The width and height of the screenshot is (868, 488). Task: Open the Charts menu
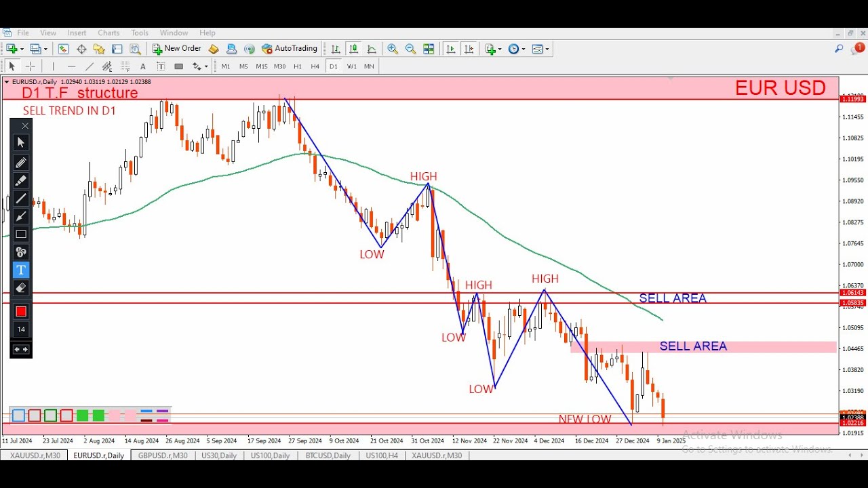[x=108, y=33]
